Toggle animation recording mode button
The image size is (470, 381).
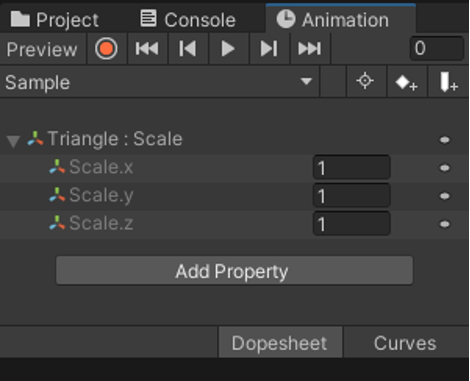tap(107, 49)
